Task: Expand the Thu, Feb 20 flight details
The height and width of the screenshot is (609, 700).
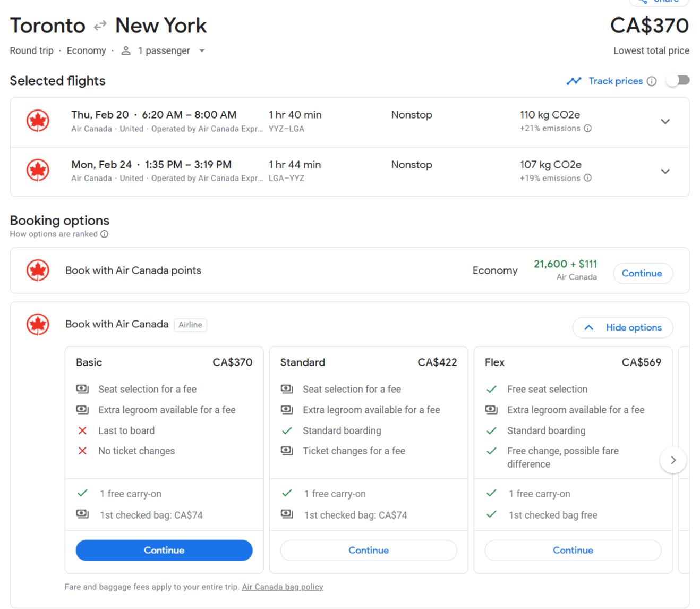Action: (x=665, y=122)
